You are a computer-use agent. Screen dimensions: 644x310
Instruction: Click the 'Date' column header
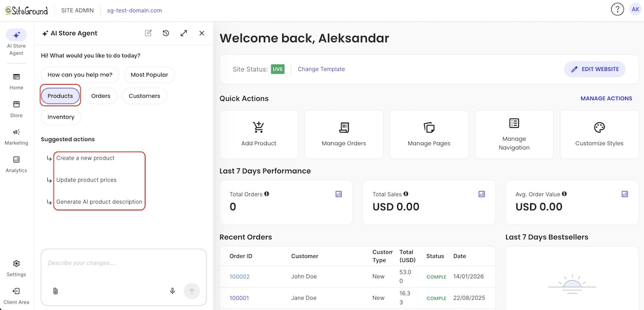click(460, 256)
